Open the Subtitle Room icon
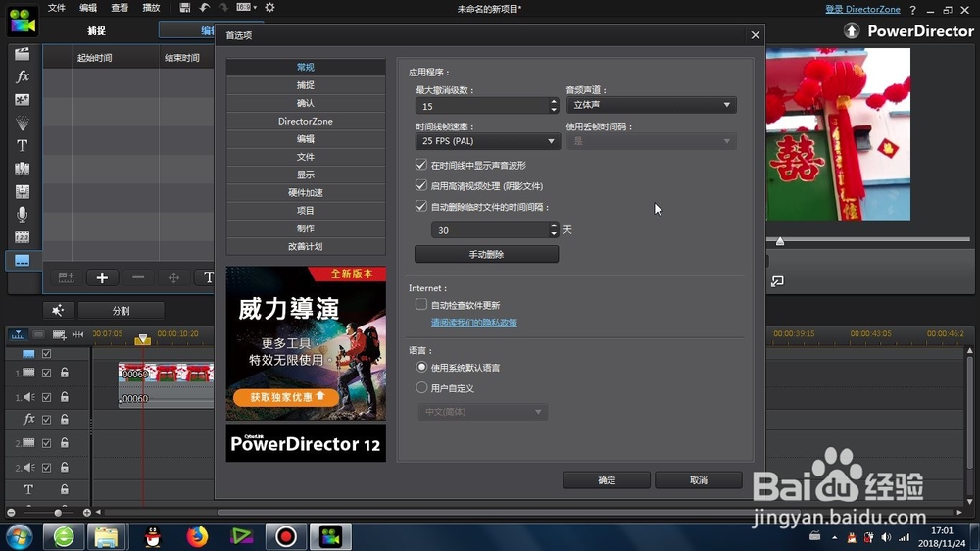The width and height of the screenshot is (980, 551). coord(22,260)
